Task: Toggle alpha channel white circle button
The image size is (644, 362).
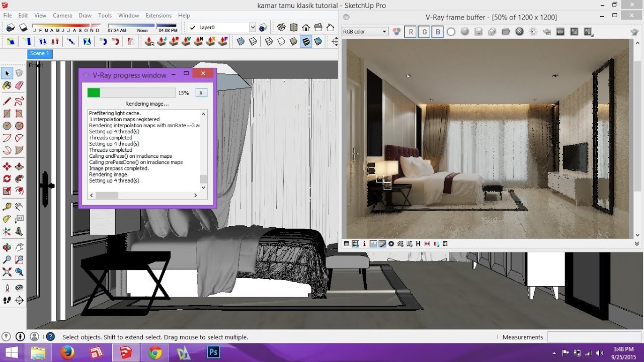Action: [451, 32]
